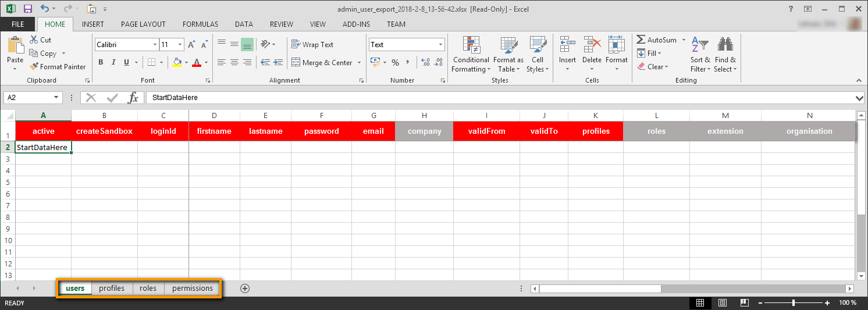Add a new sheet with plus icon
This screenshot has height=310, width=868.
[x=245, y=288]
